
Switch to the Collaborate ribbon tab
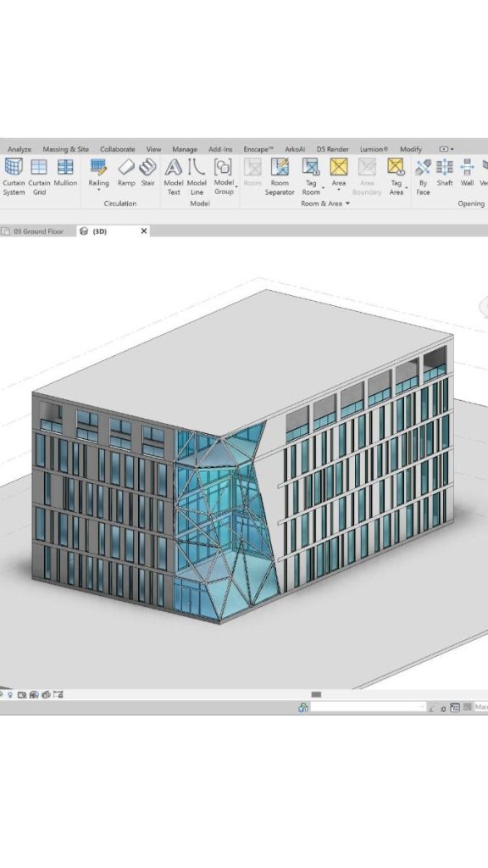pyautogui.click(x=117, y=149)
